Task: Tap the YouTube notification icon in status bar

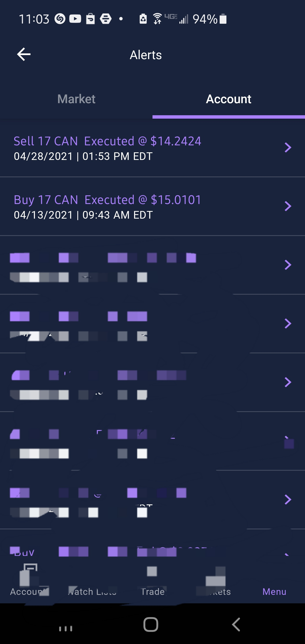Action: click(75, 19)
